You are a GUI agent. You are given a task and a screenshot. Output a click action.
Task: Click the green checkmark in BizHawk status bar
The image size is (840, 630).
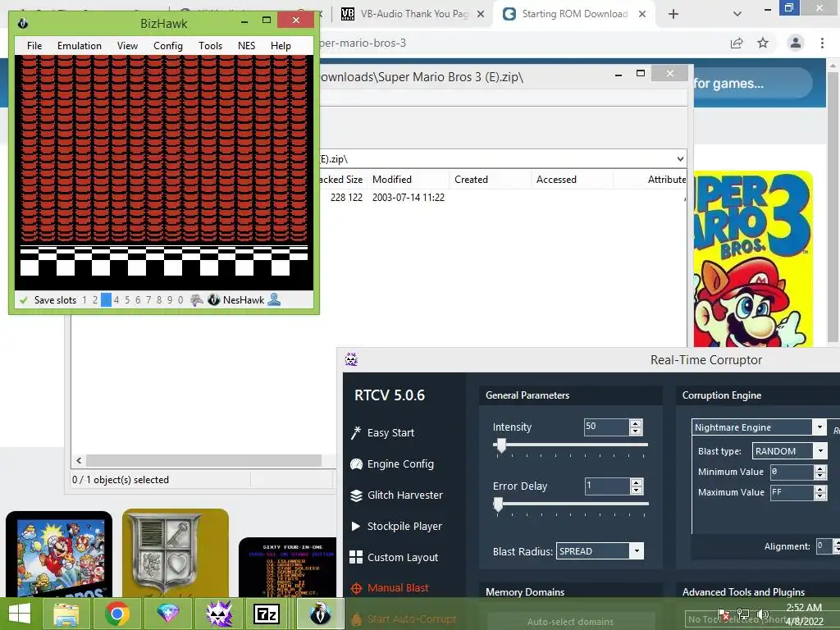click(x=23, y=300)
